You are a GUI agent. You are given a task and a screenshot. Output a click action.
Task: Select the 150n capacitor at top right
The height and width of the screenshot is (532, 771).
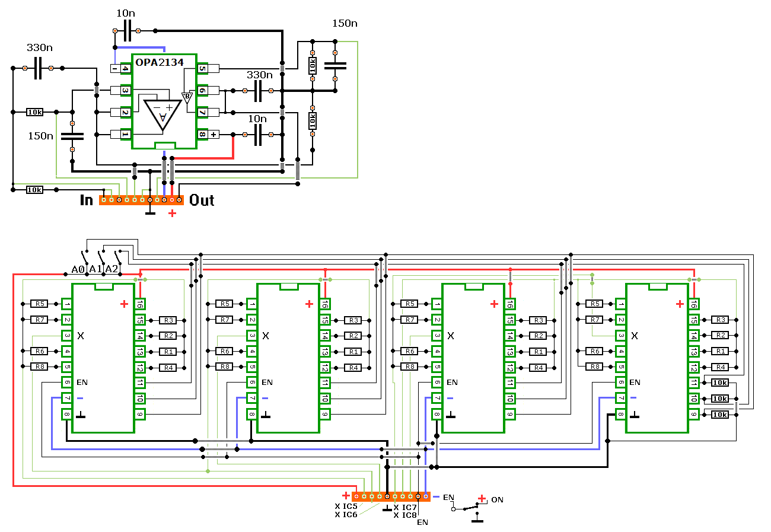coord(335,66)
